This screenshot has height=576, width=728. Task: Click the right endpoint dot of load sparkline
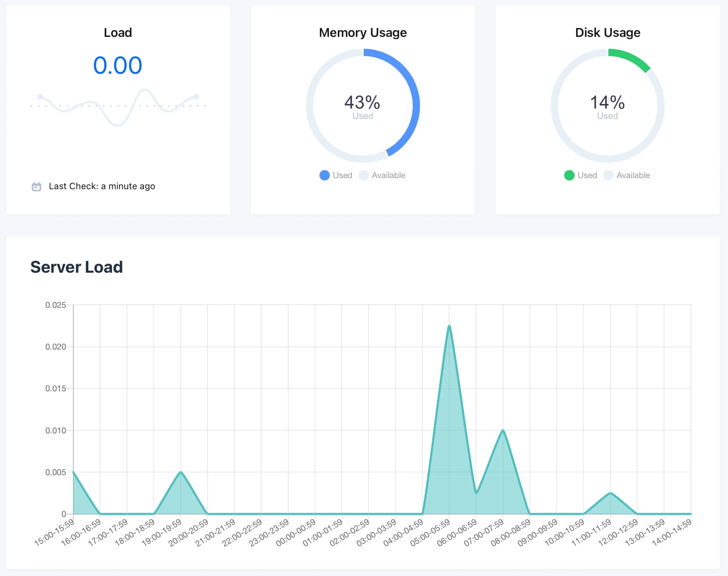(x=196, y=96)
